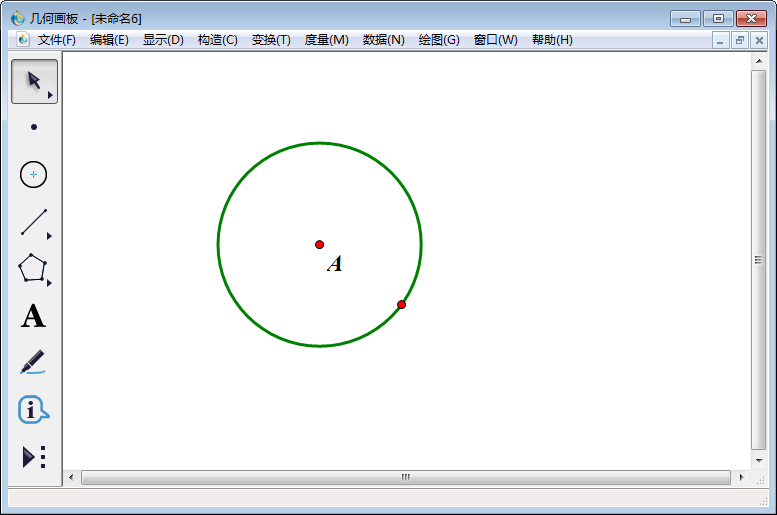Expand the Polygon tool flyout triangle

click(50, 283)
